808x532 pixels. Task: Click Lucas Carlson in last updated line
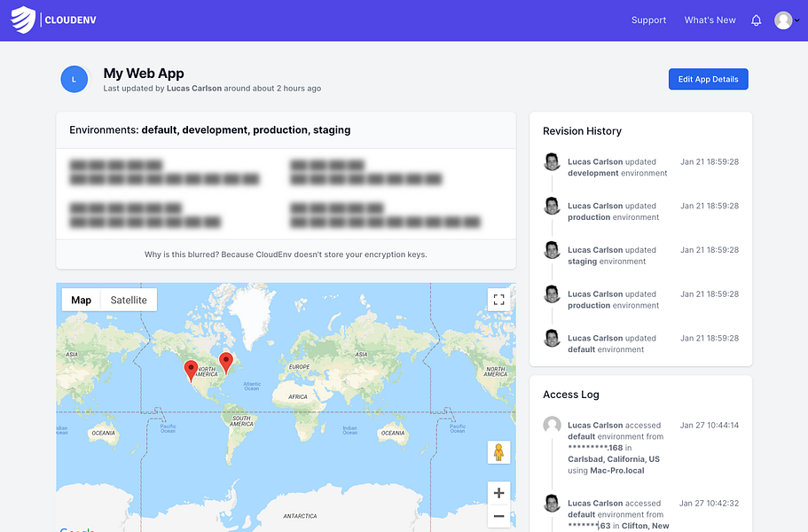[193, 88]
